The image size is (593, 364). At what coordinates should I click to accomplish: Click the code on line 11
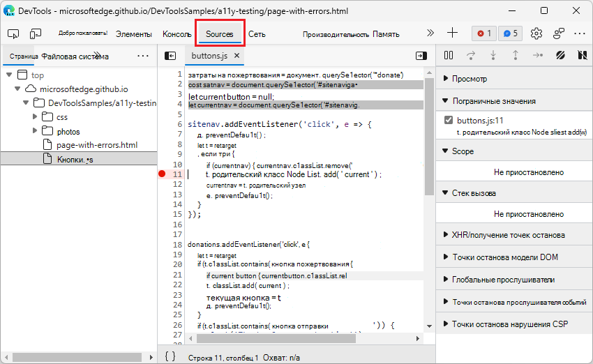point(294,174)
